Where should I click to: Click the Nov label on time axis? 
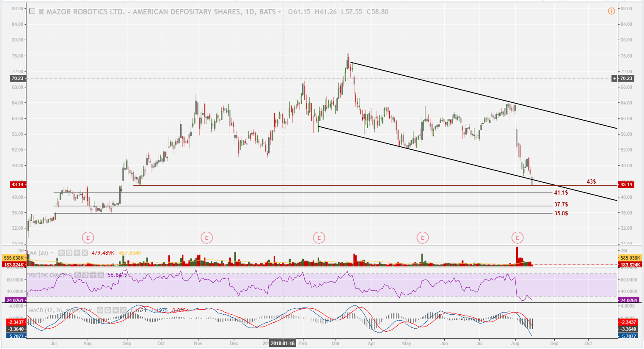[198, 344]
